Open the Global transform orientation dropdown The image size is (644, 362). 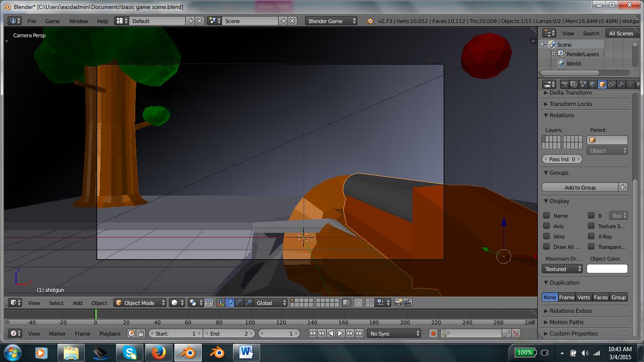coord(271,303)
